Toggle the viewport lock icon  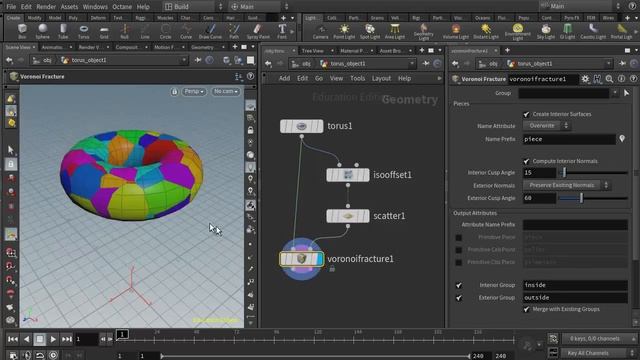[174, 91]
